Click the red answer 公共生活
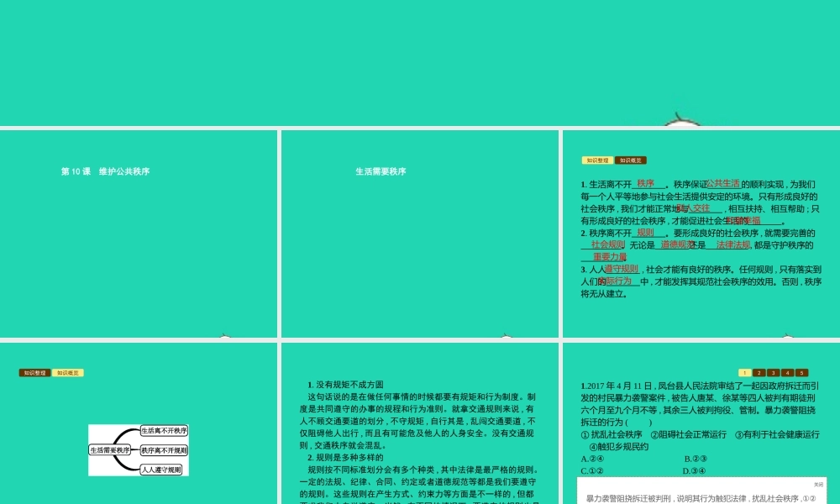The height and width of the screenshot is (504, 840). [x=722, y=183]
